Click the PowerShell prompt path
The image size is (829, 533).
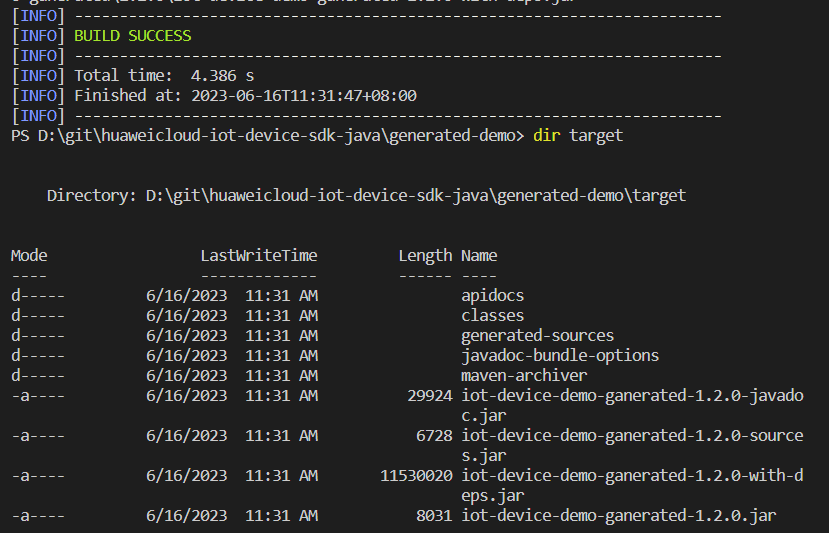click(267, 135)
